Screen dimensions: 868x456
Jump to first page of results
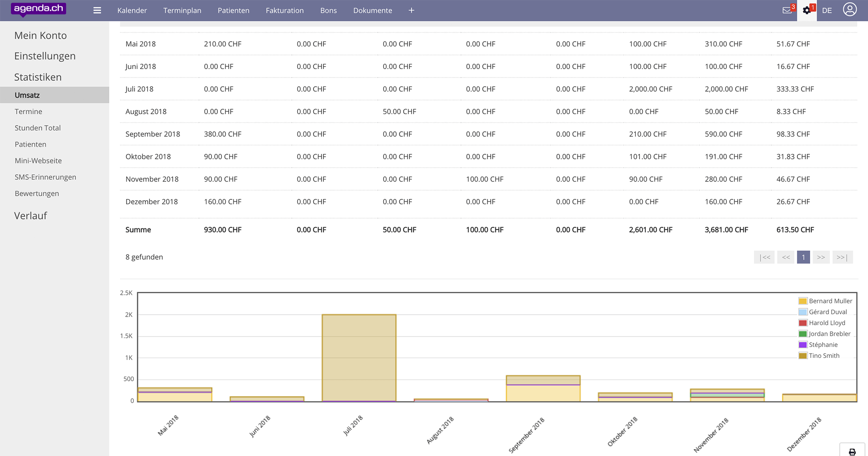(x=764, y=257)
